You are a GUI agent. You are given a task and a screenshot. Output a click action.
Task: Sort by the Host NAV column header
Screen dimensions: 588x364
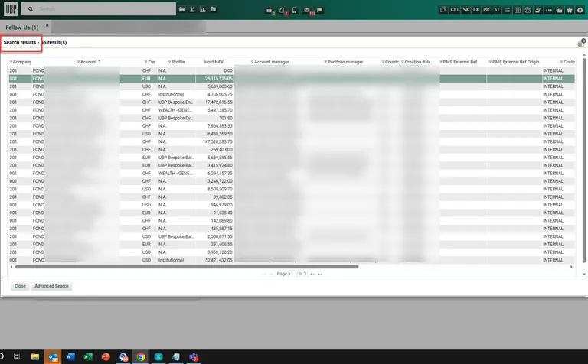pos(214,62)
